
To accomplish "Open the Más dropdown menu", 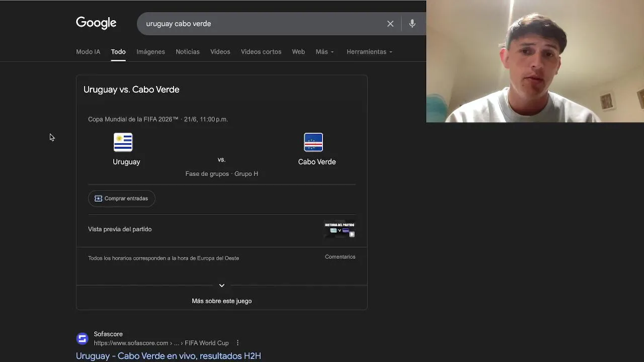I will (x=325, y=52).
